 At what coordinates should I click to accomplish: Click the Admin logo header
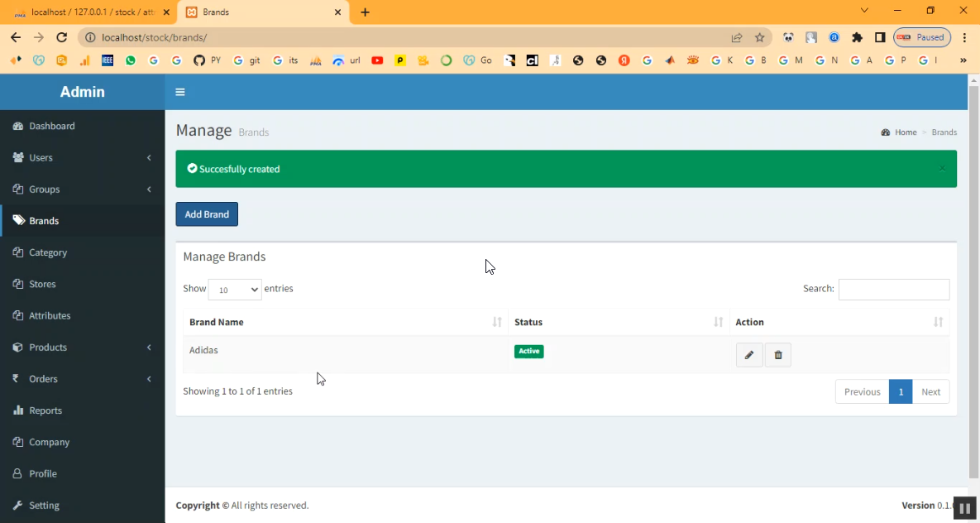(x=83, y=92)
